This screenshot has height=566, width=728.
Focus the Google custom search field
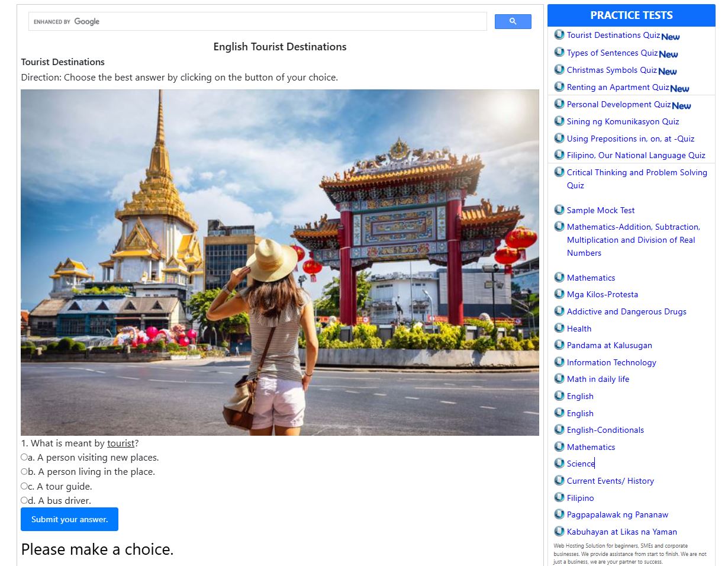tap(290, 22)
